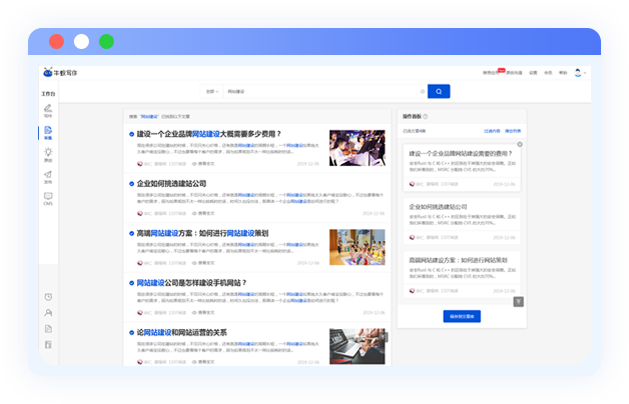The height and width of the screenshot is (404, 629).
Task: Open the 原创 lightbulb icon in sidebar
Action: (x=48, y=153)
